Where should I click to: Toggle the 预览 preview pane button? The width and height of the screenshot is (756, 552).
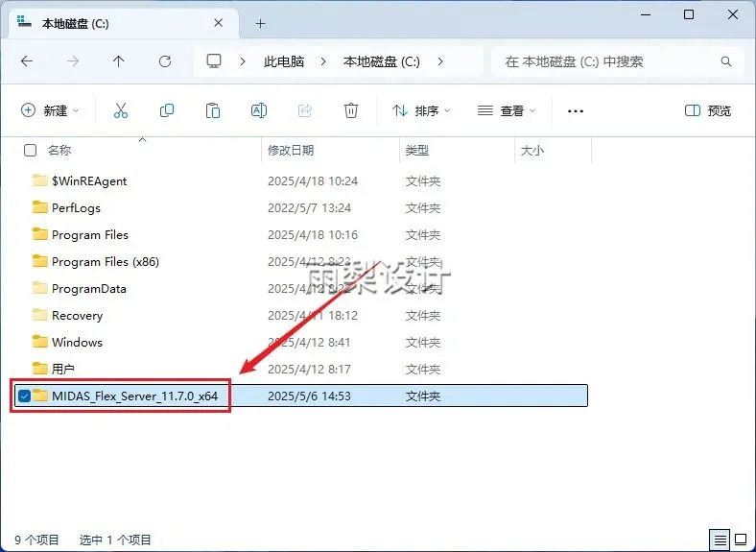point(708,111)
